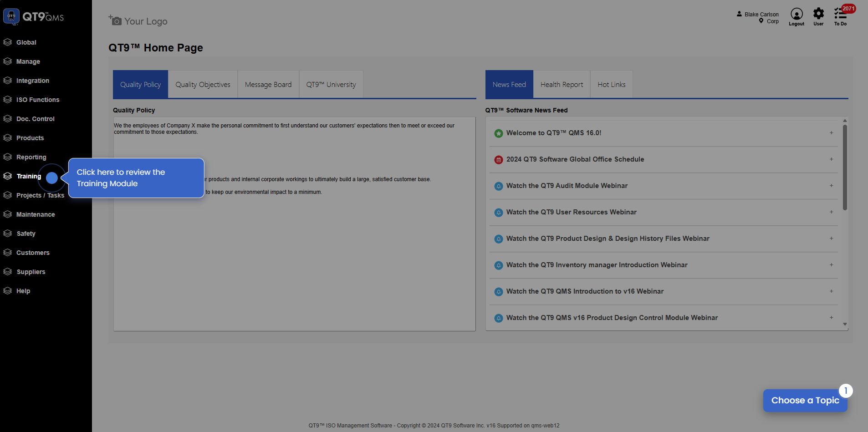
Task: Open the Customers module
Action: (x=33, y=253)
